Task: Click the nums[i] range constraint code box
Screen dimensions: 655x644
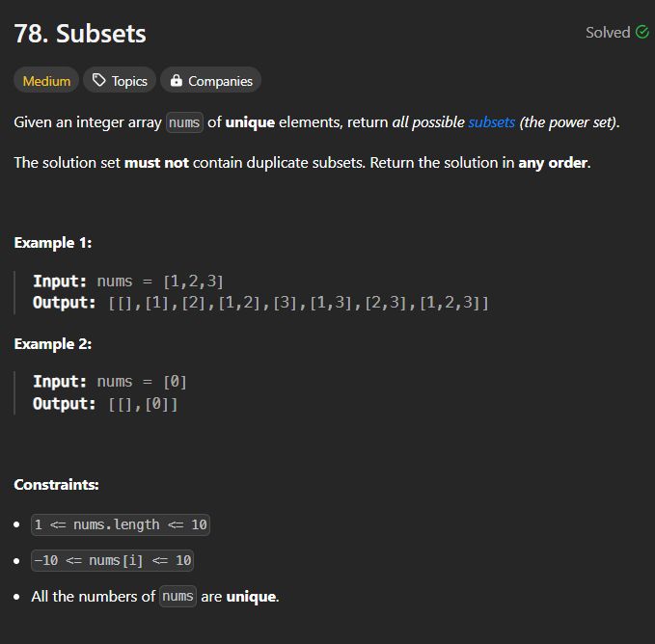Action: (x=112, y=560)
